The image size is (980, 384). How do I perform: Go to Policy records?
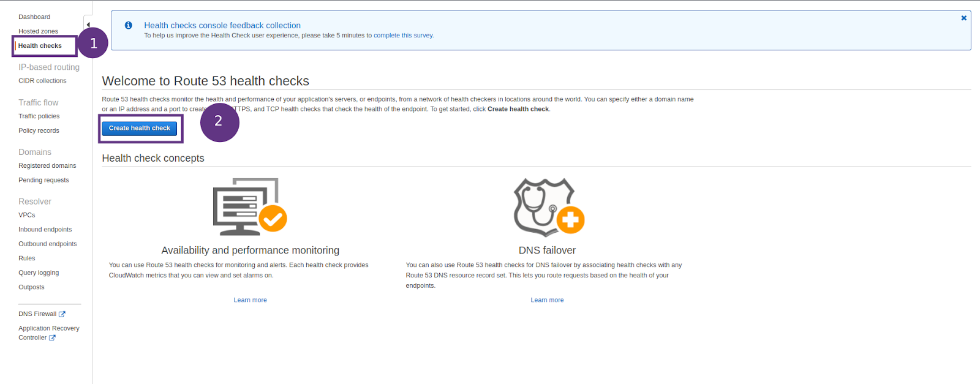[39, 131]
